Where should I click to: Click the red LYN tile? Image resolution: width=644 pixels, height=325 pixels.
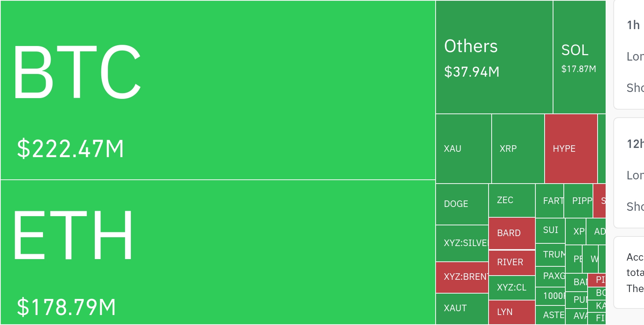(512, 312)
